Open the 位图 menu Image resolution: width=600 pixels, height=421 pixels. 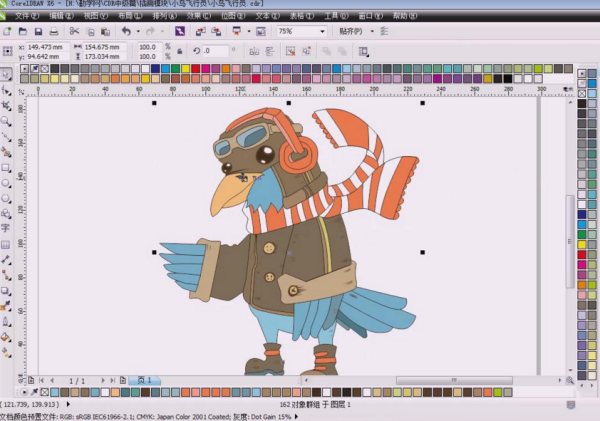tap(233, 16)
